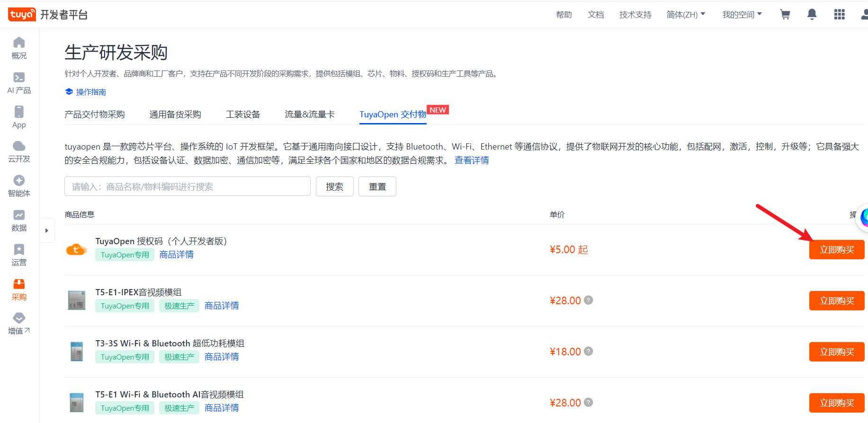868x423 pixels.
Task: Click the notification bell icon
Action: (812, 15)
